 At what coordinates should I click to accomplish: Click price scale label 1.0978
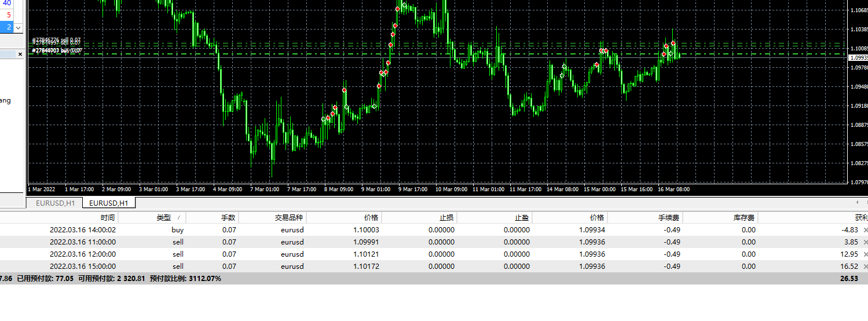coord(859,68)
